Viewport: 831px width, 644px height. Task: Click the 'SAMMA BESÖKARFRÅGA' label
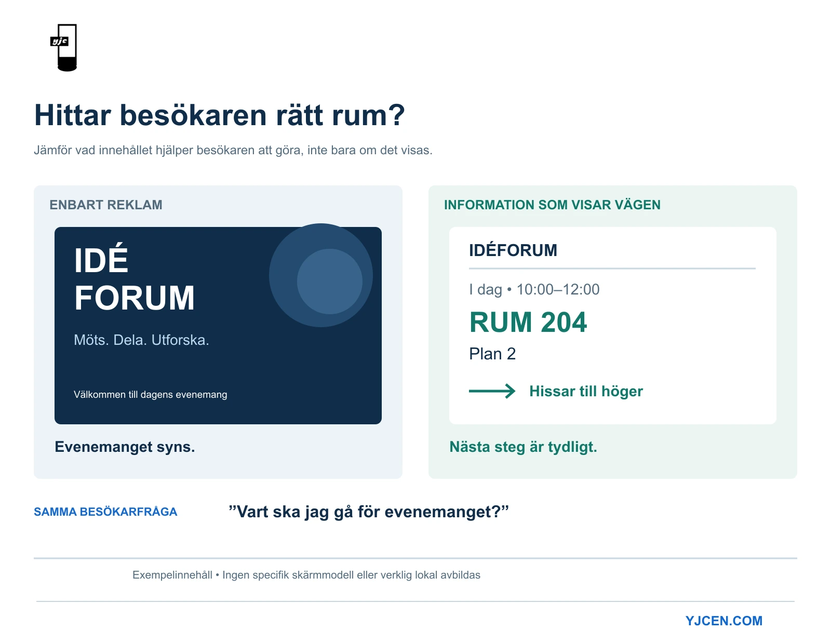coord(105,512)
